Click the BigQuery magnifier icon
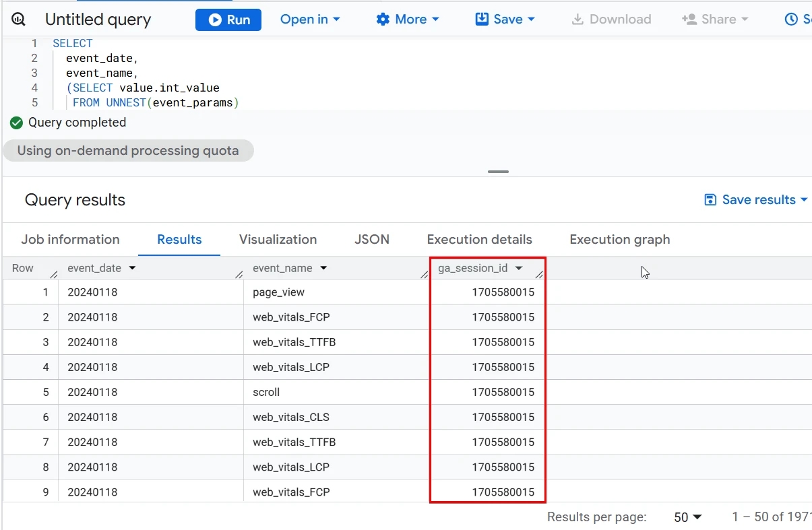The width and height of the screenshot is (812, 530). [18, 20]
